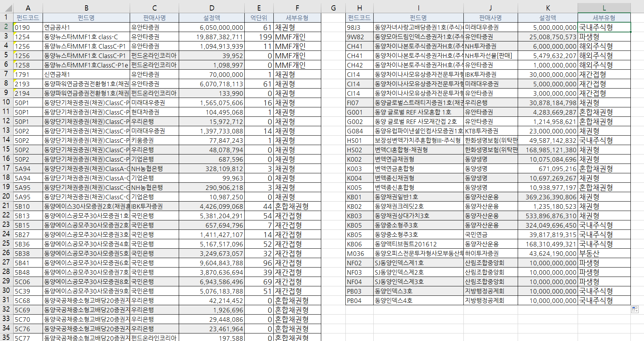Click cell 신연금채1 in column B
The height and width of the screenshot is (341, 644).
point(86,74)
